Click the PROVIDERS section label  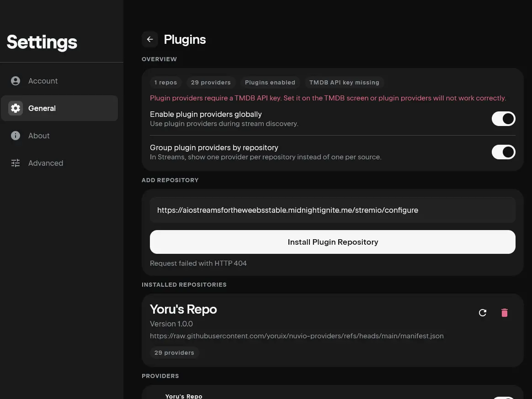point(160,376)
